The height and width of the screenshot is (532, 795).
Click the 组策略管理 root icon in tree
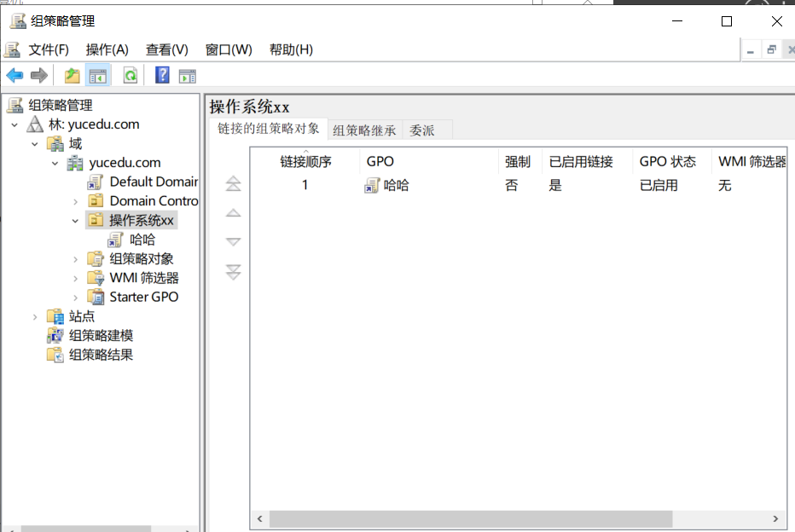[15, 106]
